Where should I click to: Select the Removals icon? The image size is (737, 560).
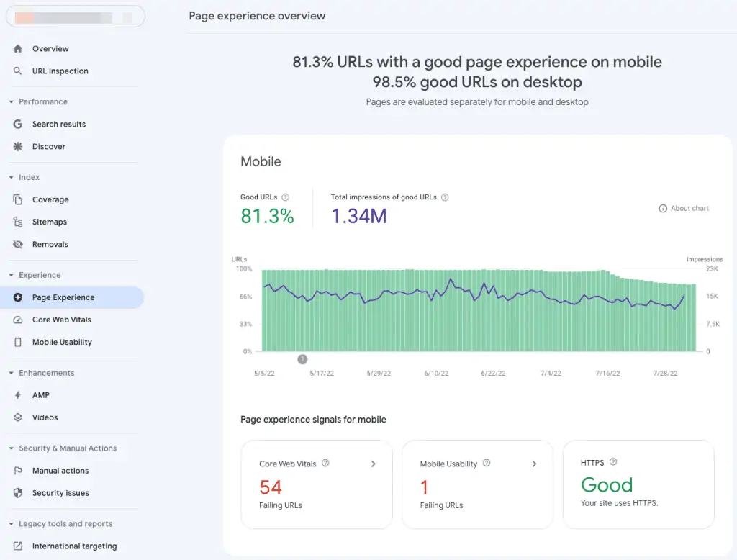[17, 244]
